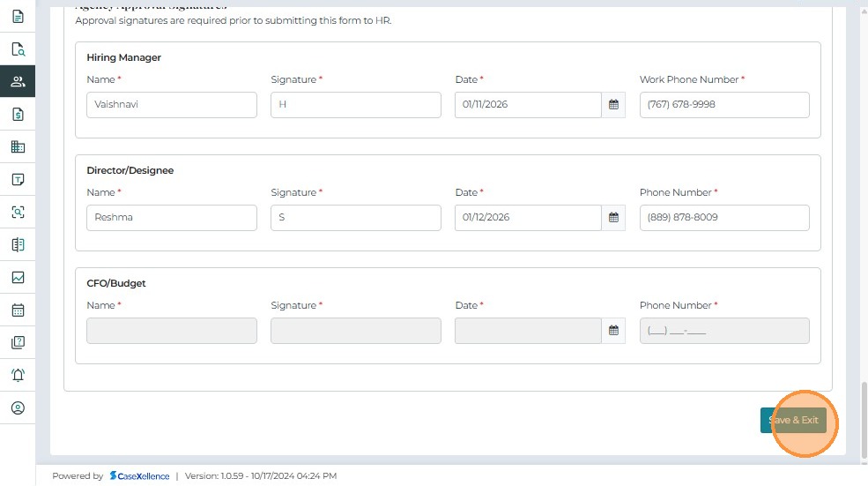This screenshot has height=486, width=868.
Task: Open the calendar icon in sidebar
Action: (x=18, y=310)
